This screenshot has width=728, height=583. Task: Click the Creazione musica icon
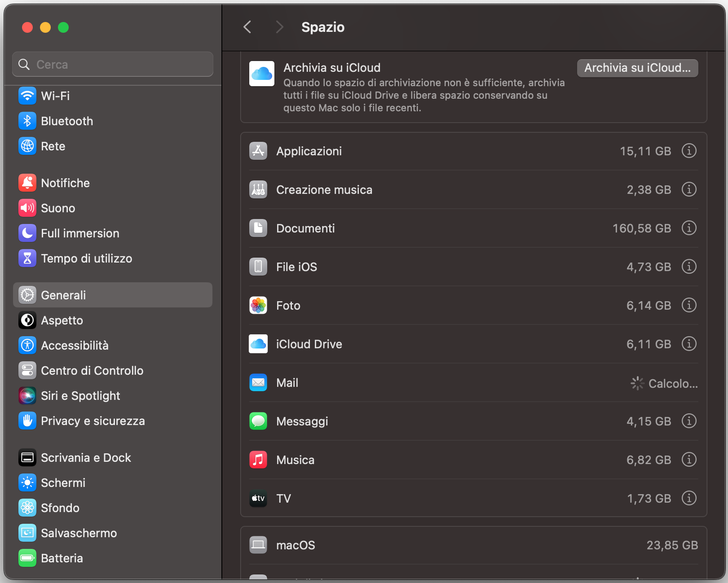click(x=258, y=189)
